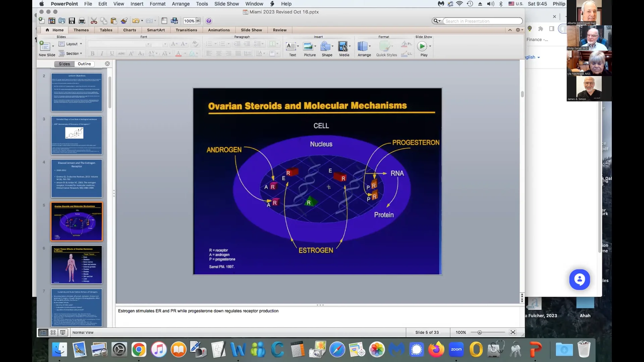Open the SmartArt ribbon tab
The width and height of the screenshot is (644, 362).
pos(156,30)
